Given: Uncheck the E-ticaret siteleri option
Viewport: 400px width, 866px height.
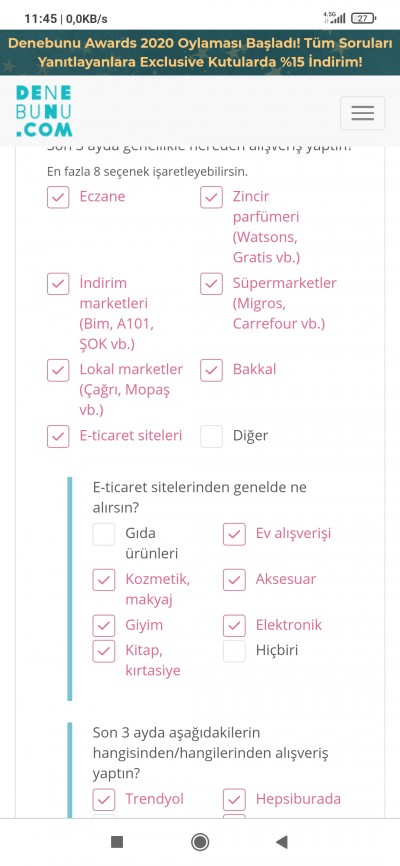Looking at the screenshot, I should (58, 436).
